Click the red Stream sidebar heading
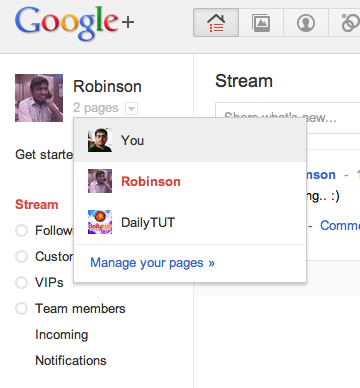 pyautogui.click(x=37, y=204)
